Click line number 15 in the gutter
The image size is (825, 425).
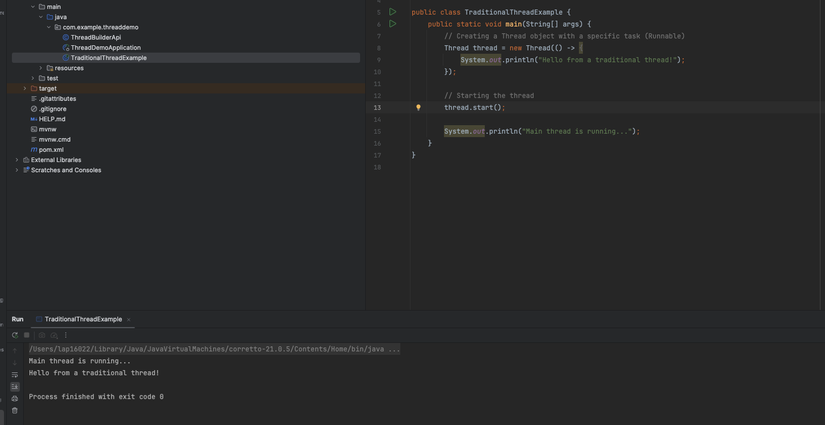click(377, 131)
